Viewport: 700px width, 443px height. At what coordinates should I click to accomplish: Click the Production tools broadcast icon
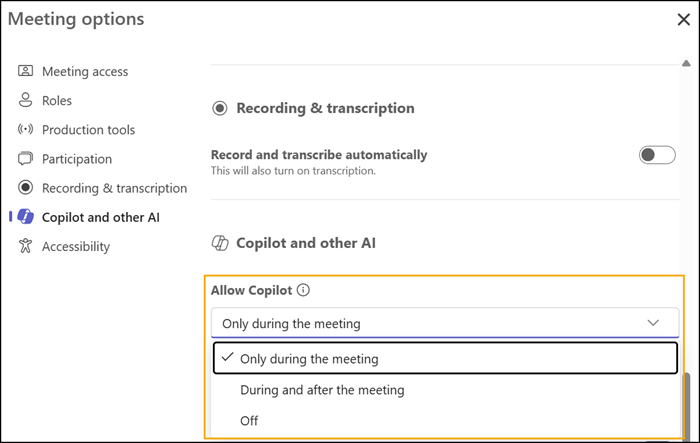25,130
